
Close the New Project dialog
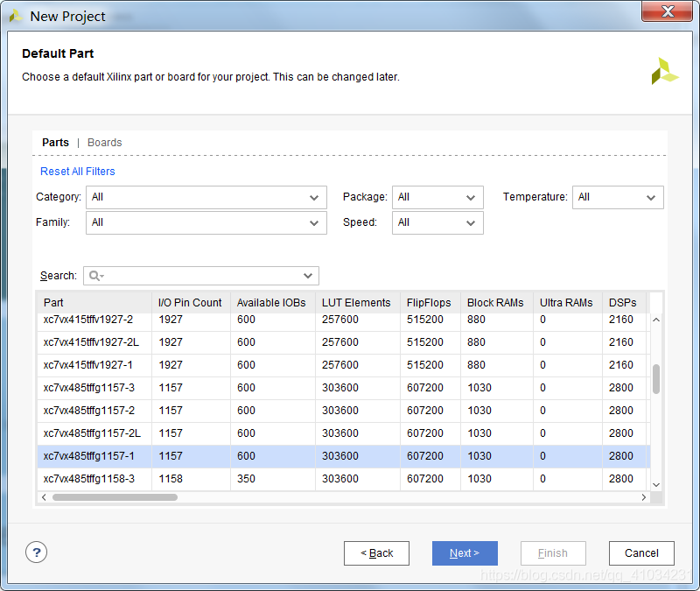pos(668,12)
